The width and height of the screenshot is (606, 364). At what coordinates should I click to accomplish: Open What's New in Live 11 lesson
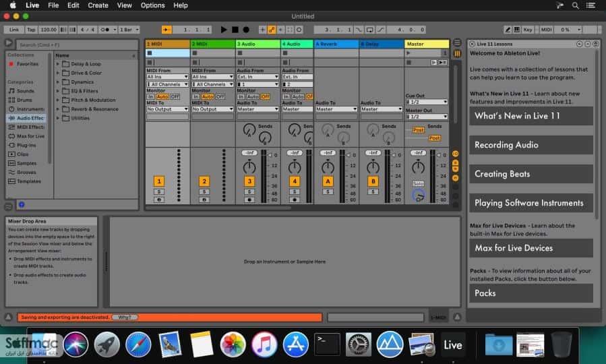(x=531, y=116)
